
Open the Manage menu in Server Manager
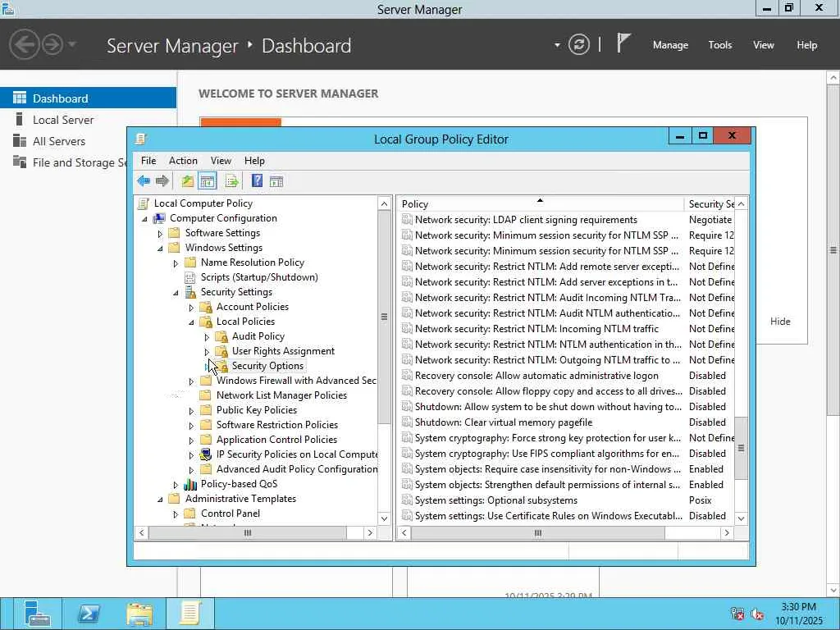click(670, 45)
